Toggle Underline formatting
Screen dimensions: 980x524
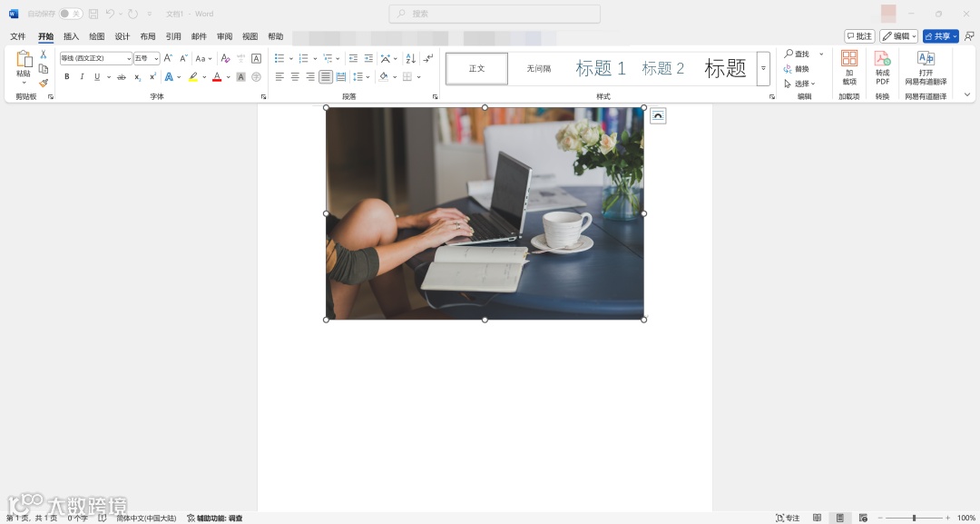[x=97, y=77]
